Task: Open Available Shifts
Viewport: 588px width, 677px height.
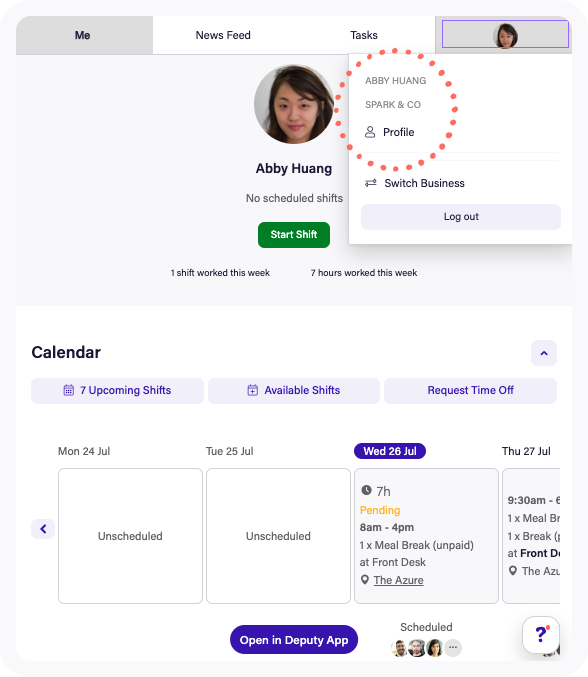Action: 294,391
